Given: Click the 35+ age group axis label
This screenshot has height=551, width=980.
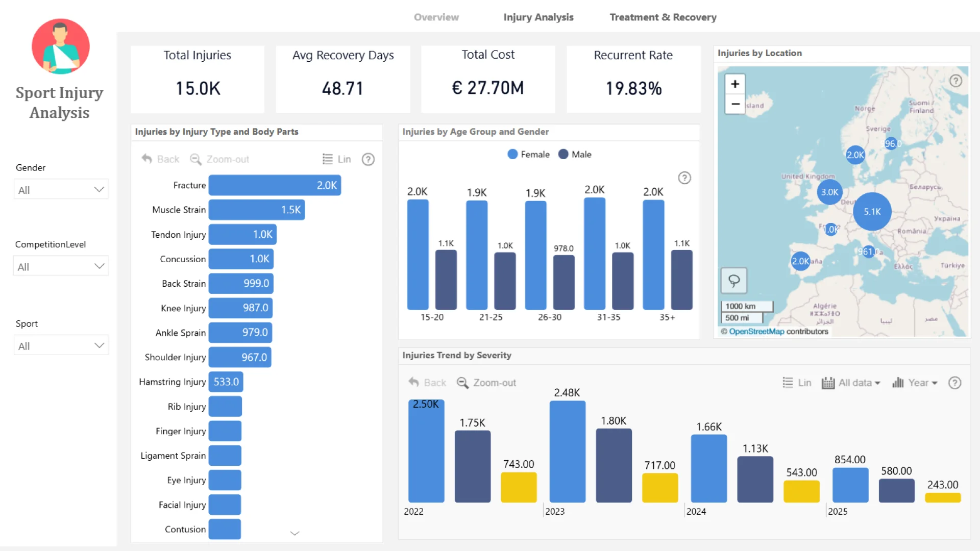Looking at the screenshot, I should coord(667,317).
